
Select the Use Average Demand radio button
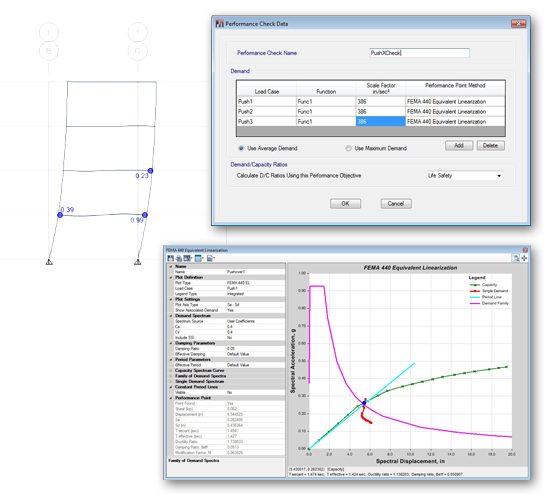pos(241,148)
